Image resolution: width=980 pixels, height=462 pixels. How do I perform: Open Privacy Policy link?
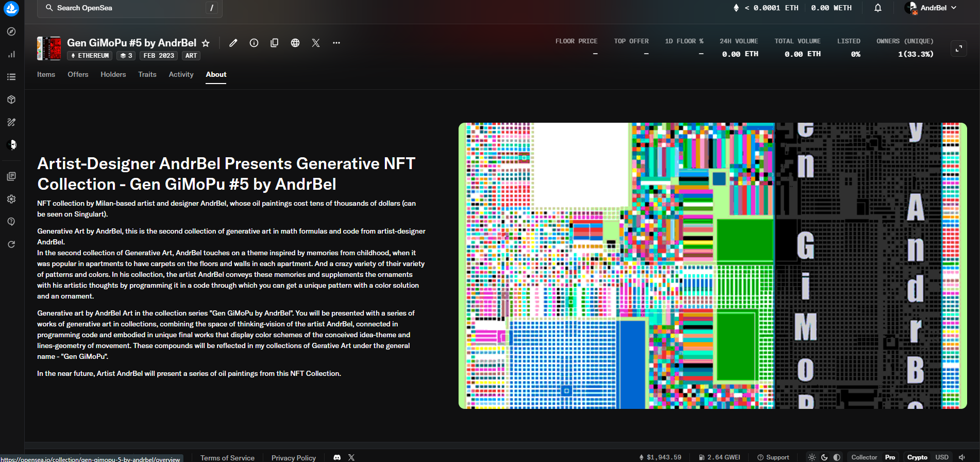click(x=294, y=458)
